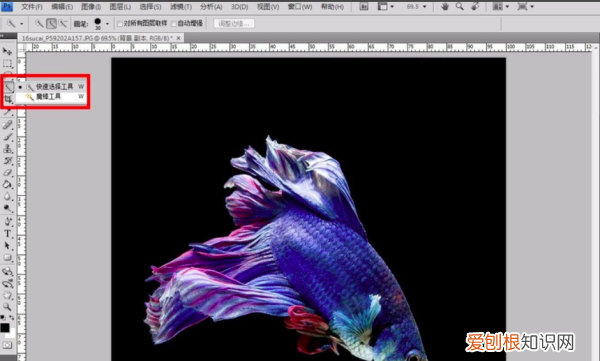Image resolution: width=600 pixels, height=361 pixels.
Task: Open the 滤镜(T) menu
Action: pyautogui.click(x=181, y=7)
